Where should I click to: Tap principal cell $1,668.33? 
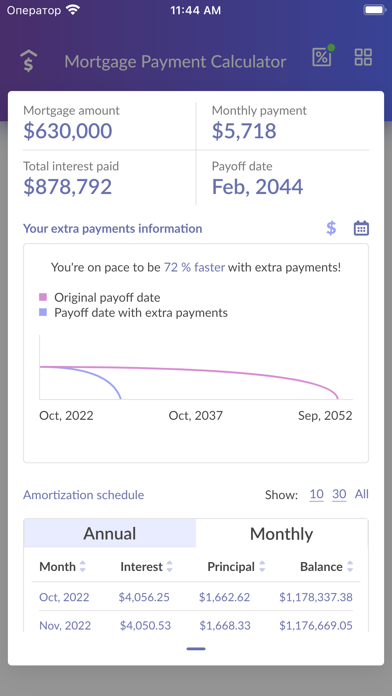(x=225, y=625)
